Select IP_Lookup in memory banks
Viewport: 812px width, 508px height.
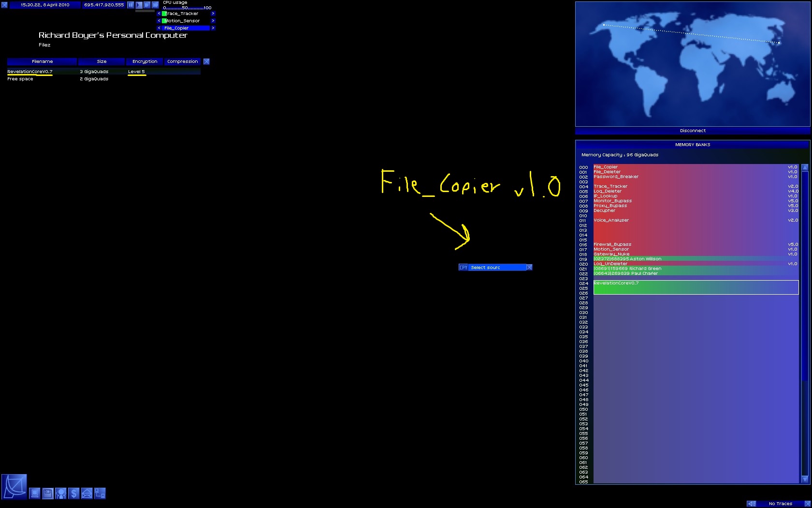click(x=696, y=196)
